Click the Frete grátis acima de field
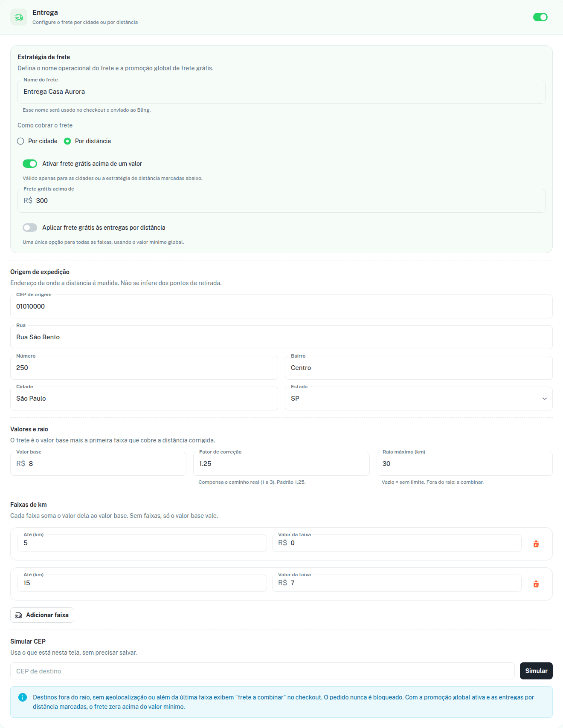Image resolution: width=563 pixels, height=728 pixels. pyautogui.click(x=281, y=201)
